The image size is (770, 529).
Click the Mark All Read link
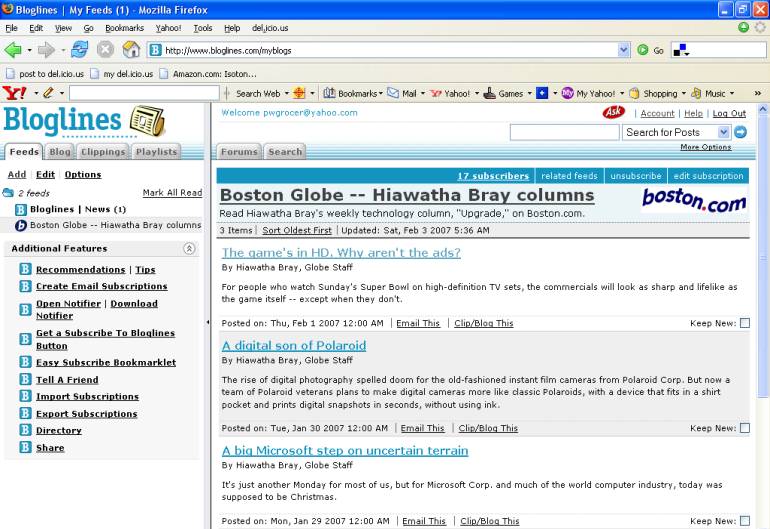[x=172, y=193]
